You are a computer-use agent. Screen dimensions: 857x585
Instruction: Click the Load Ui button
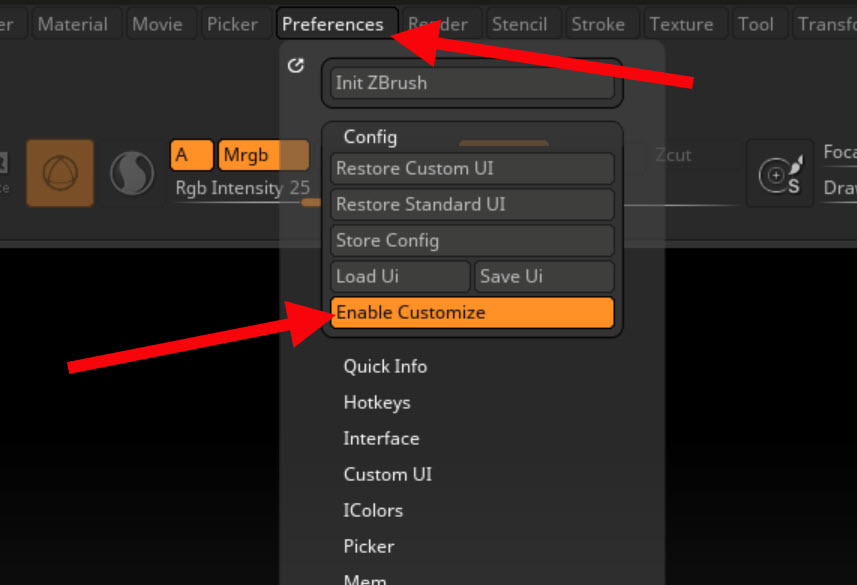(400, 277)
